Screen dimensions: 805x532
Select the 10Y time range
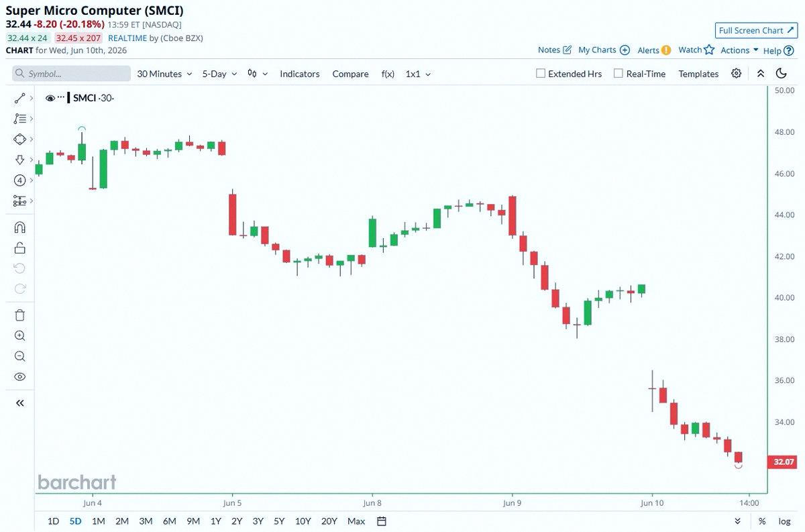[x=303, y=521]
